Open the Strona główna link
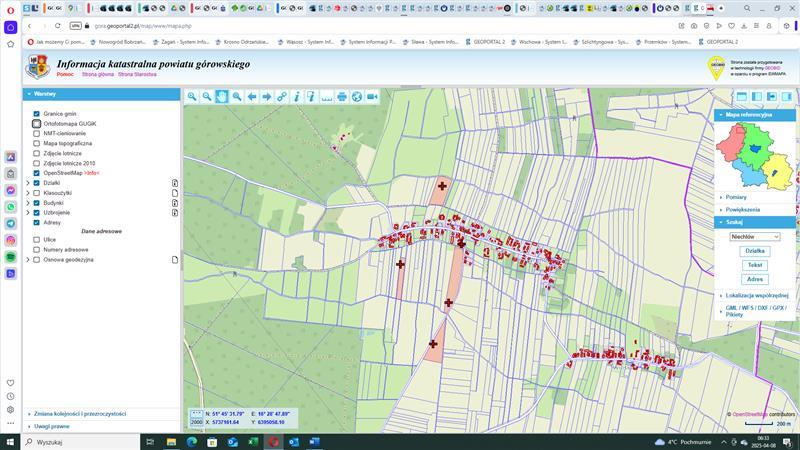 coord(97,74)
